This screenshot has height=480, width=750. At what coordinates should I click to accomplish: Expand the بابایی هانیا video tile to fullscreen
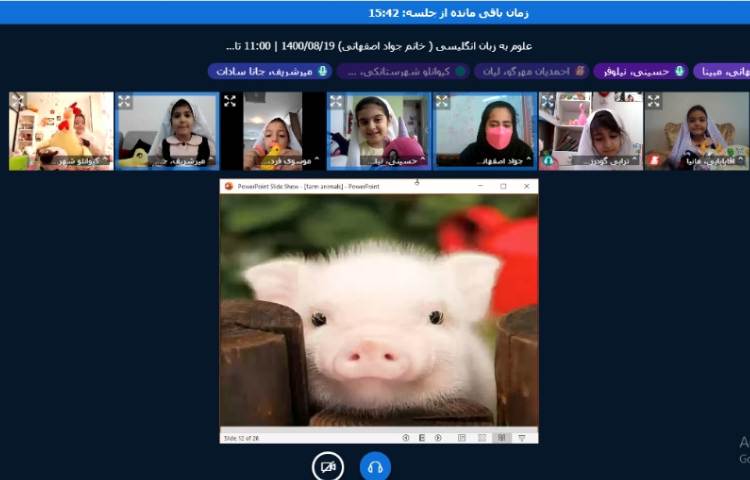[654, 101]
